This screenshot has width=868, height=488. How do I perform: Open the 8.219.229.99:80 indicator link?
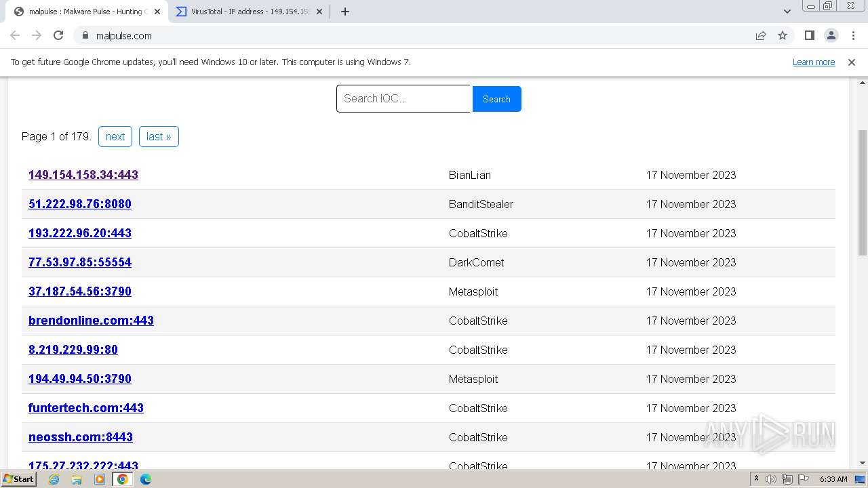(73, 350)
